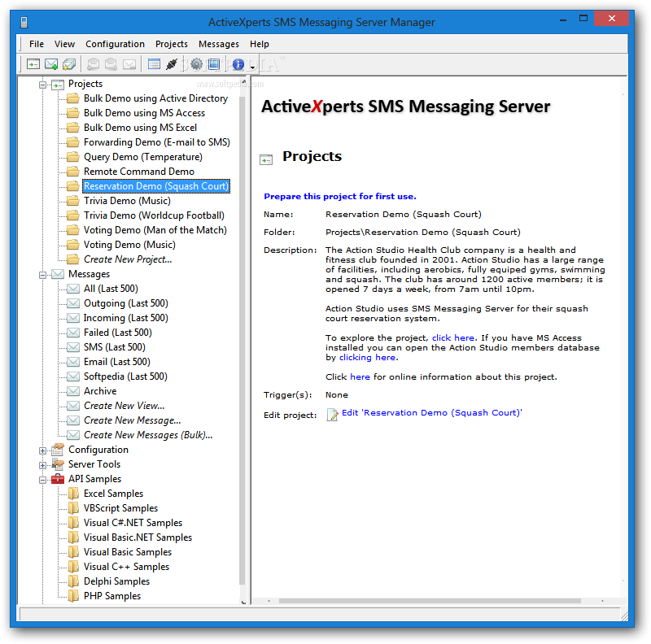Expand the Configuration tree node
The width and height of the screenshot is (651, 644).
click(42, 450)
